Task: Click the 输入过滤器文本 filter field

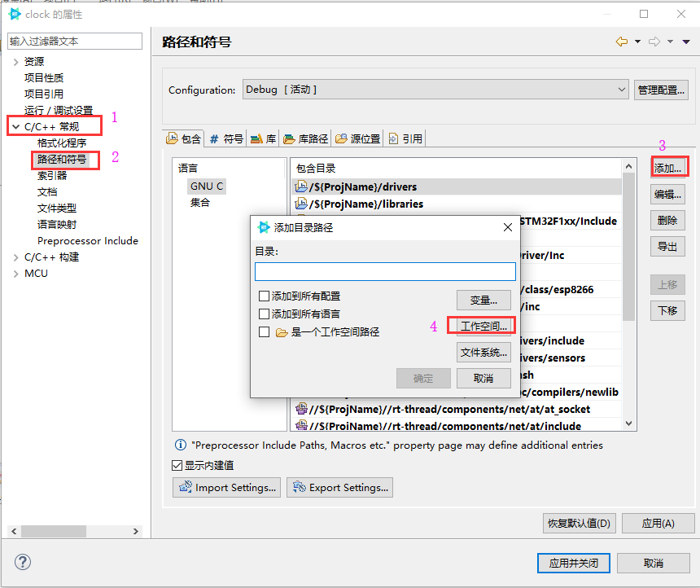Action: [x=75, y=41]
